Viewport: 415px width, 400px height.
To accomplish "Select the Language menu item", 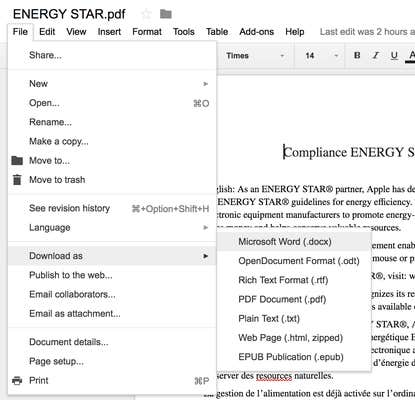I will [112, 228].
